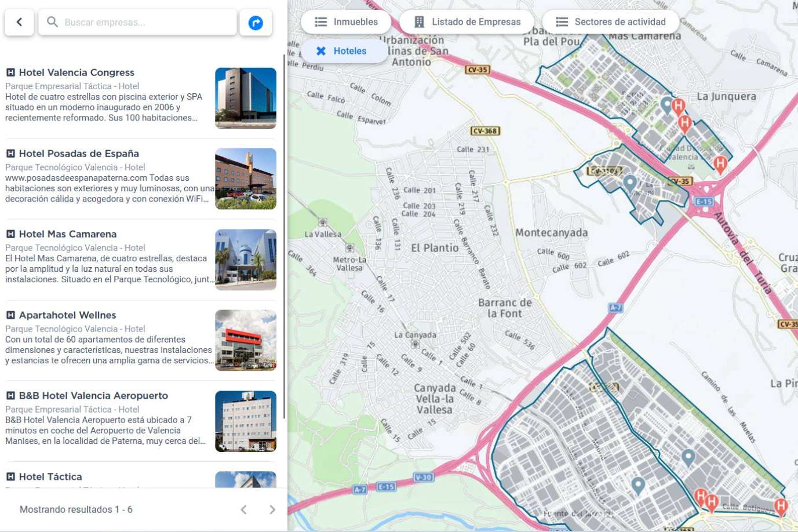Open Hotel Posadas de España entry
798x532 pixels.
(x=141, y=178)
